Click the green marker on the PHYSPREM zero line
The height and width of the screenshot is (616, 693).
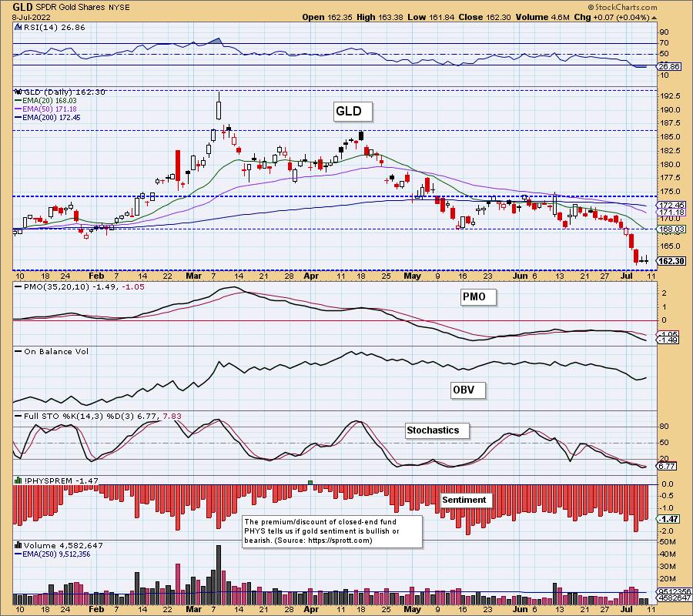click(x=310, y=483)
